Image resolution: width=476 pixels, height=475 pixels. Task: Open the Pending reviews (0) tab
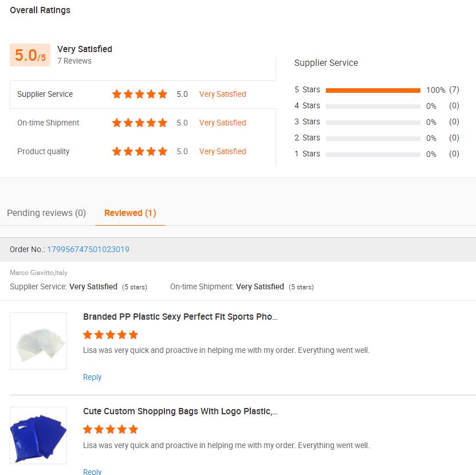click(x=46, y=213)
